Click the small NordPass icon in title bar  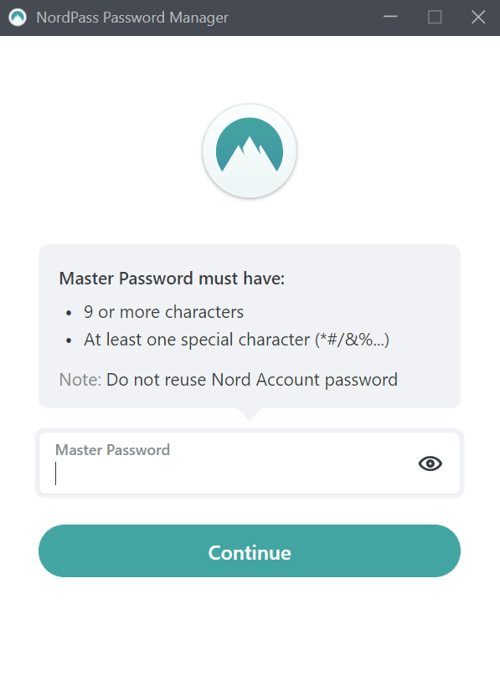click(17, 18)
